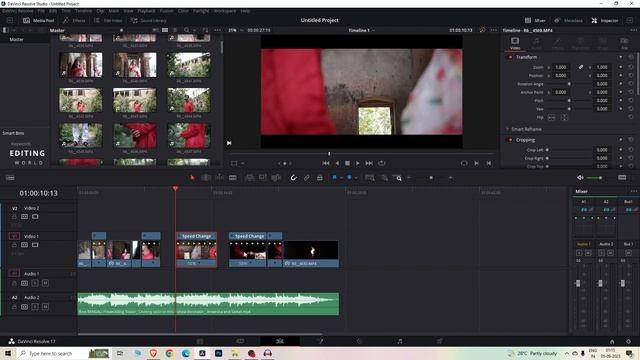This screenshot has height=360, width=640.
Task: Toggle the Transform section enable switch
Action: (510, 57)
